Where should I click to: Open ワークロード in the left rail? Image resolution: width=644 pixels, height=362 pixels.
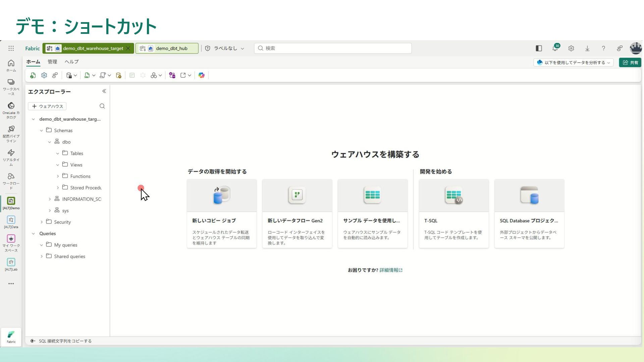(x=11, y=181)
